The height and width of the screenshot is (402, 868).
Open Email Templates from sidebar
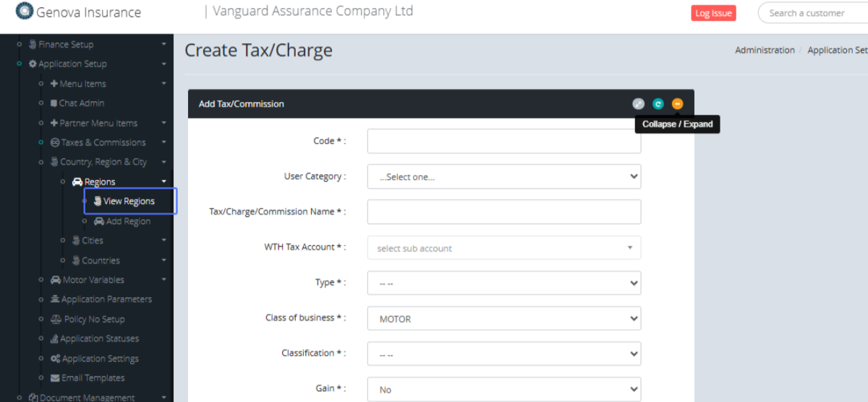tap(93, 378)
